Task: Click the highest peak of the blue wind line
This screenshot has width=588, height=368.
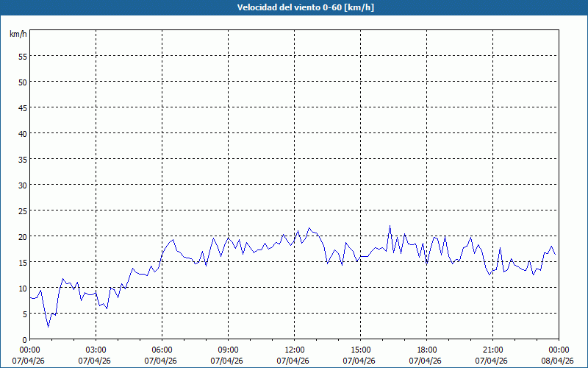Action: click(390, 226)
